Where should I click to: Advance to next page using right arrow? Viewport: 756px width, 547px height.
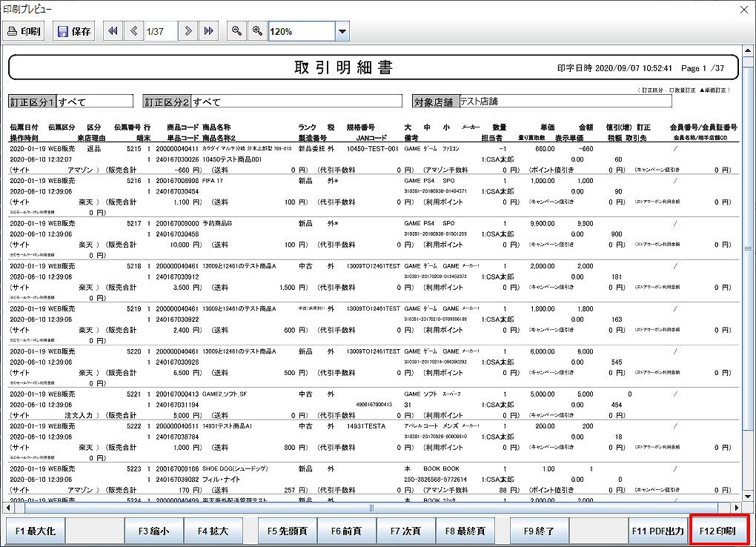(188, 31)
